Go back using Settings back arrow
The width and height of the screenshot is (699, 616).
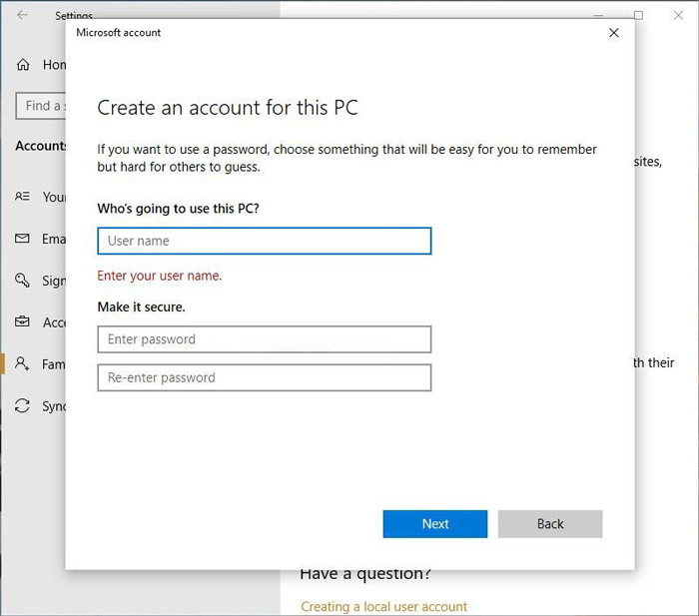tap(22, 15)
